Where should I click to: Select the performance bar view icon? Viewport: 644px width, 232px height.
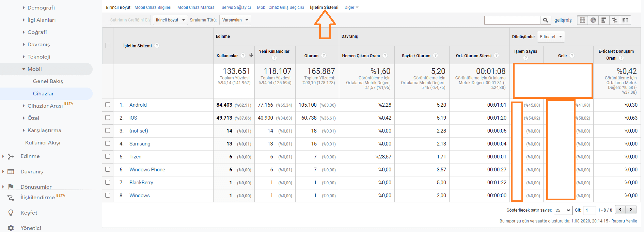[x=604, y=20]
